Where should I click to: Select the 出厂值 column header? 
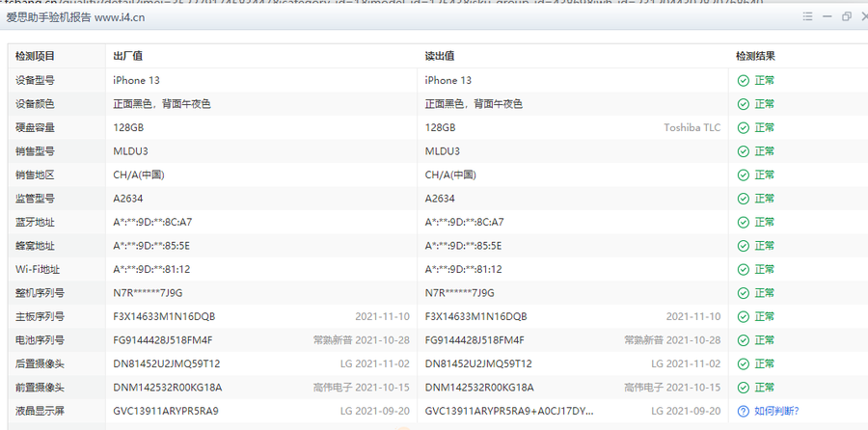[128, 57]
